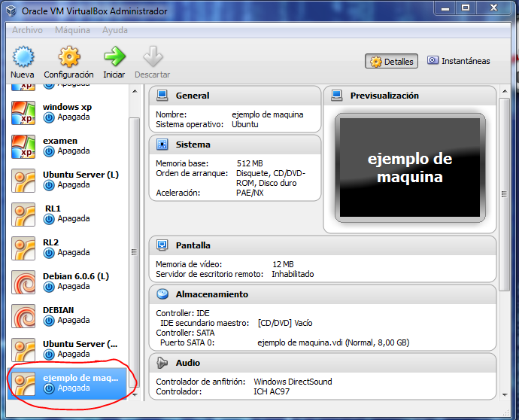Click power state icon of windows xp
Viewport: 519px width, 420px height.
49,117
